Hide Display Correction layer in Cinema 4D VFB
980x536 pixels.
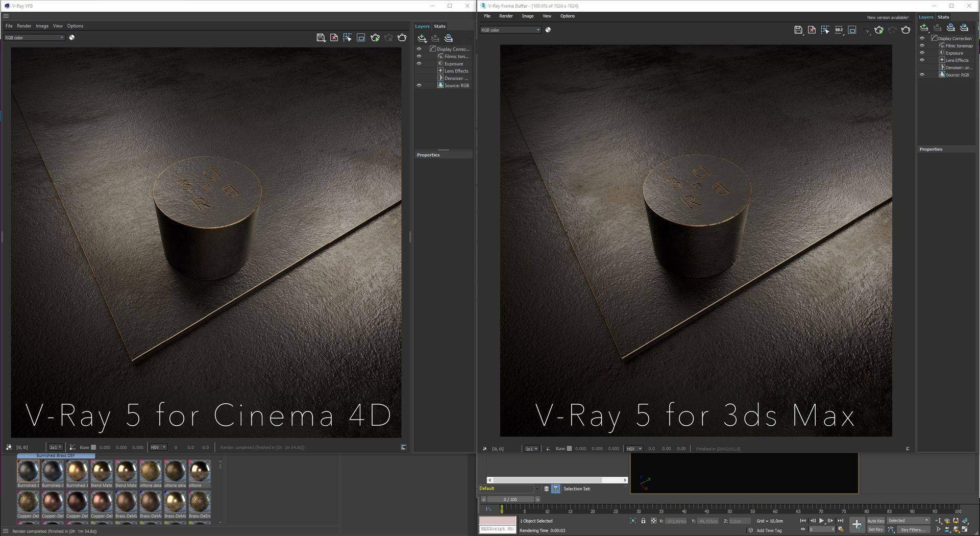coord(419,49)
